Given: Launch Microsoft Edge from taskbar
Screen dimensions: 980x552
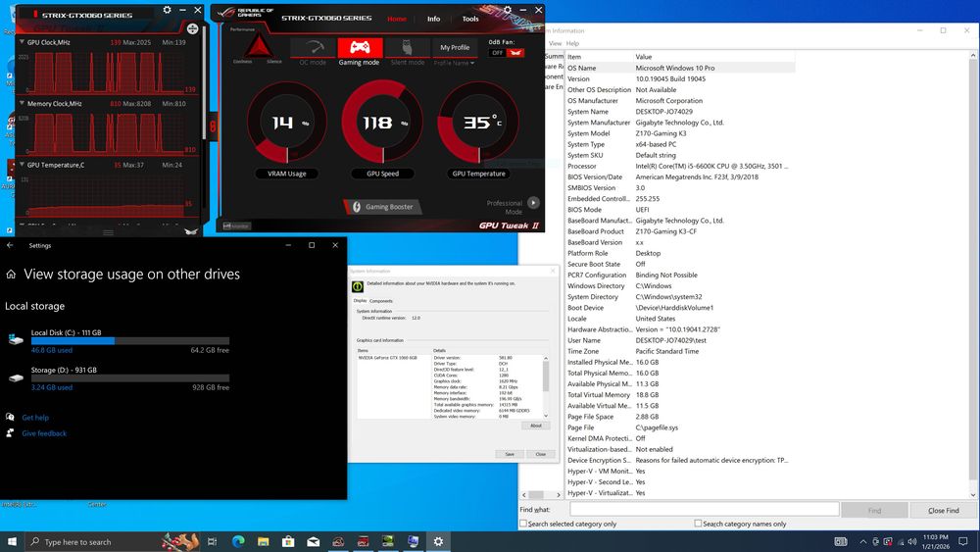Looking at the screenshot, I should pos(238,541).
